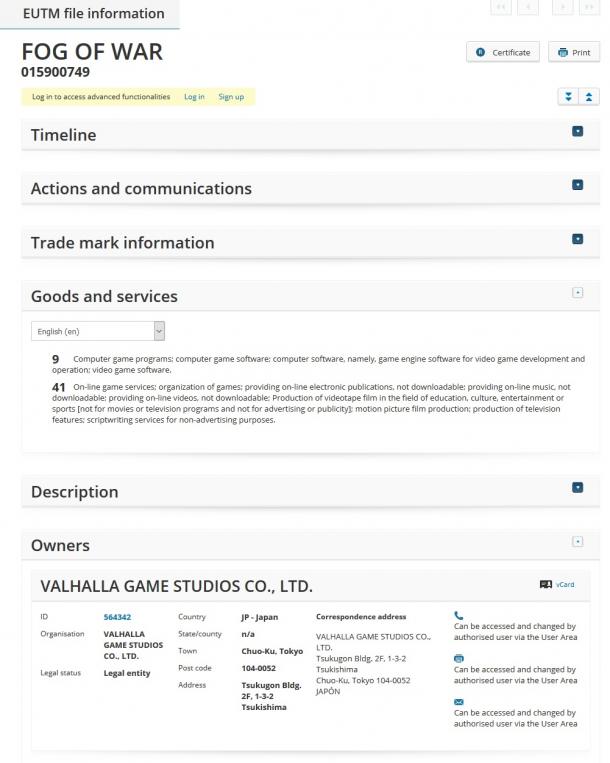610x763 pixels.
Task: Click the Sign up link
Action: coord(231,97)
